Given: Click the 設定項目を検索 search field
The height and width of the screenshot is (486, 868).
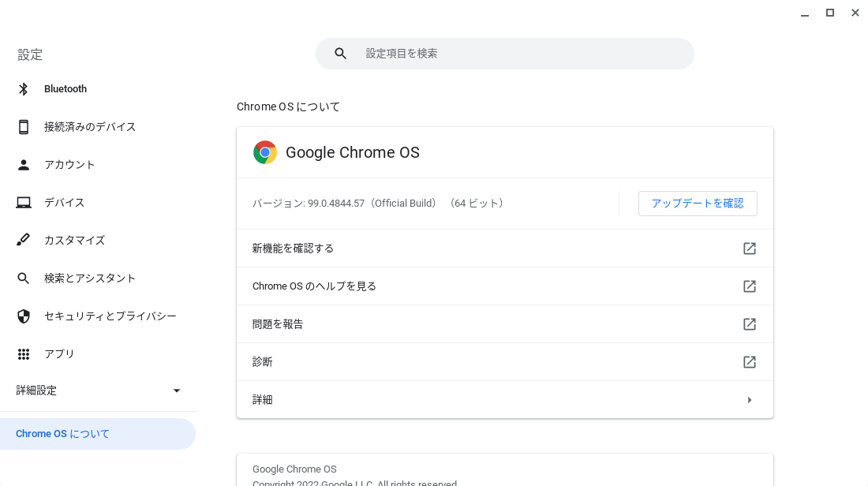Looking at the screenshot, I should (x=505, y=54).
